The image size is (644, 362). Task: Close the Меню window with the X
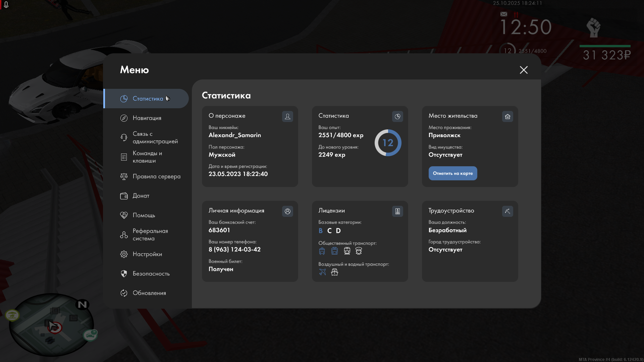coord(524,70)
